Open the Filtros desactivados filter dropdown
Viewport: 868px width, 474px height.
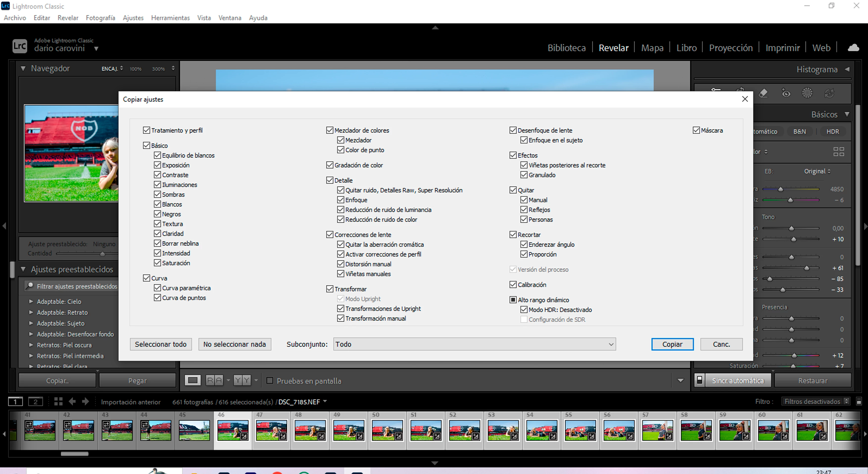pyautogui.click(x=816, y=401)
